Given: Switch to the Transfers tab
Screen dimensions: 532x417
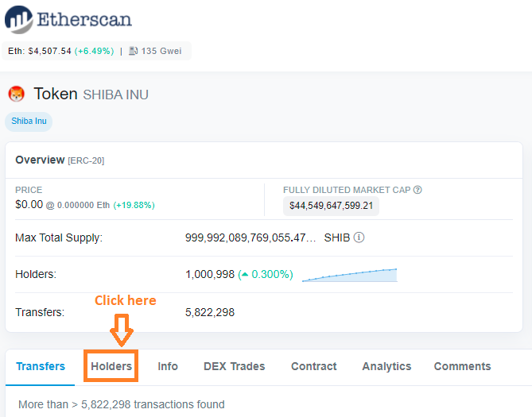Looking at the screenshot, I should (41, 366).
